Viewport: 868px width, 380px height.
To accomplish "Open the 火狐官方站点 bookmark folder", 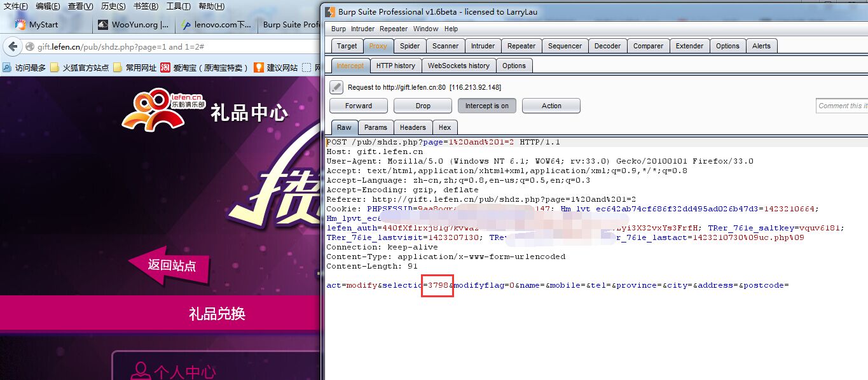I will 79,67.
